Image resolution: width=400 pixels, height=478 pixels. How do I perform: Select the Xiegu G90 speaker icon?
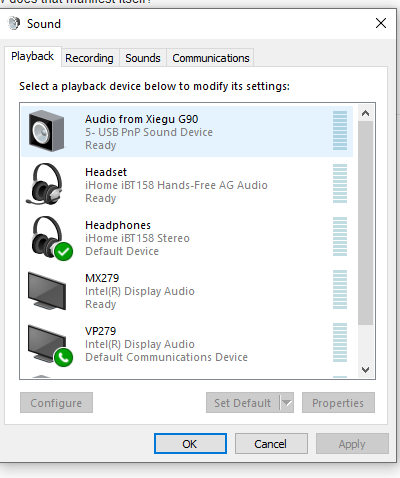click(46, 131)
